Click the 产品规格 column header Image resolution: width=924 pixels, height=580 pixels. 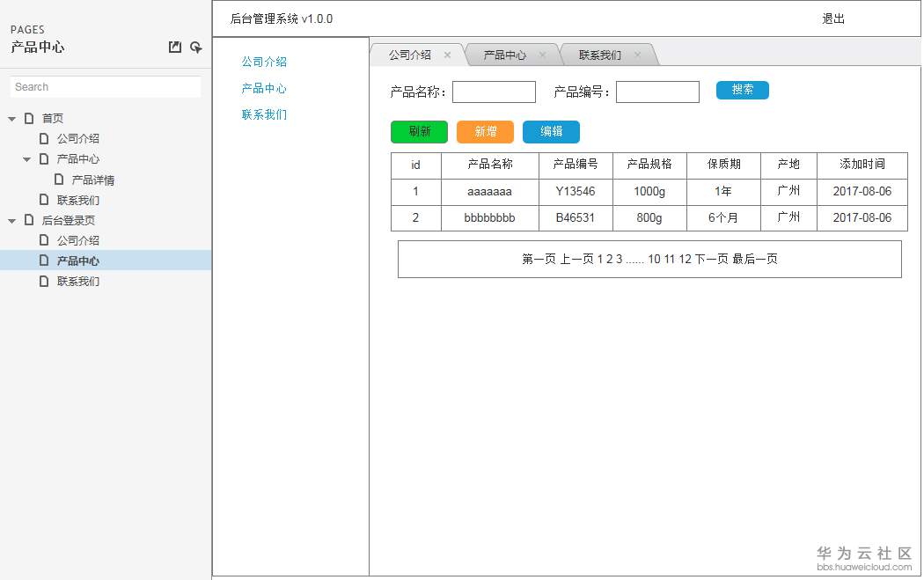(650, 165)
